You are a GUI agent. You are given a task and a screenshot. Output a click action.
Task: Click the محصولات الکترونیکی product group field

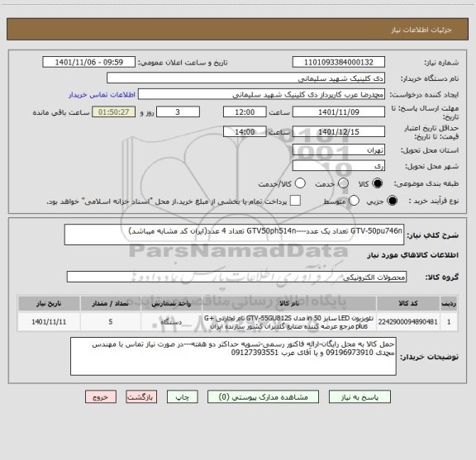tap(236, 277)
